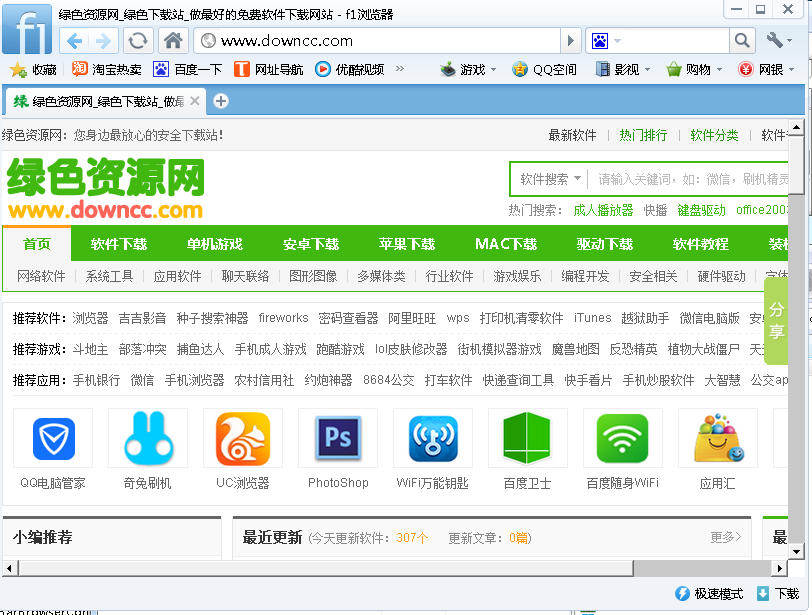This screenshot has width=812, height=615.
Task: Reload the page with the refresh icon
Action: coord(137,41)
